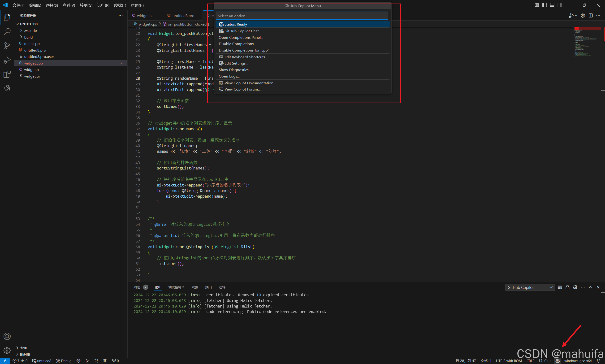Screen dimensions: 605x364
Task: Click the Debug build configuration in status bar
Action: click(x=64, y=361)
